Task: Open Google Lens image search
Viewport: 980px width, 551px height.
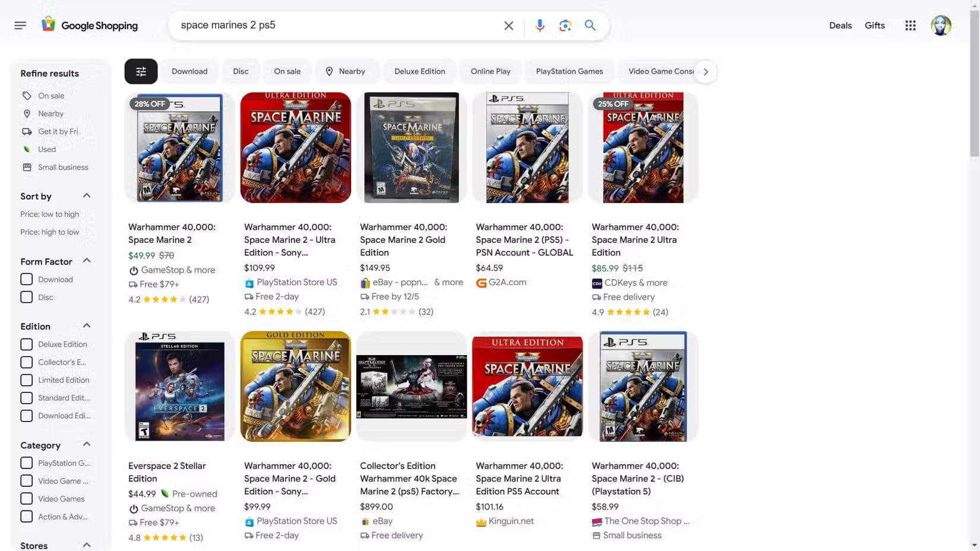Action: click(x=565, y=26)
